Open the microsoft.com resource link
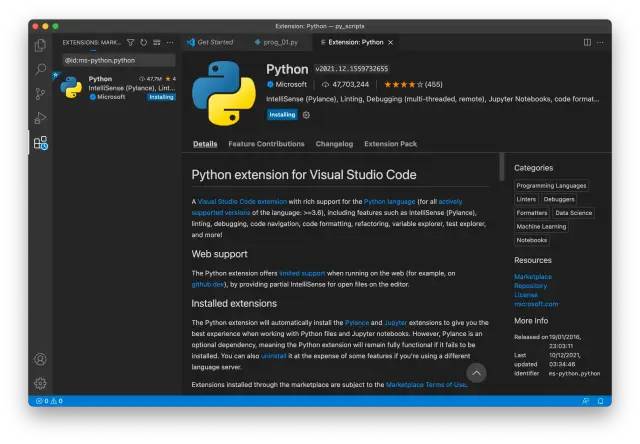 click(536, 304)
